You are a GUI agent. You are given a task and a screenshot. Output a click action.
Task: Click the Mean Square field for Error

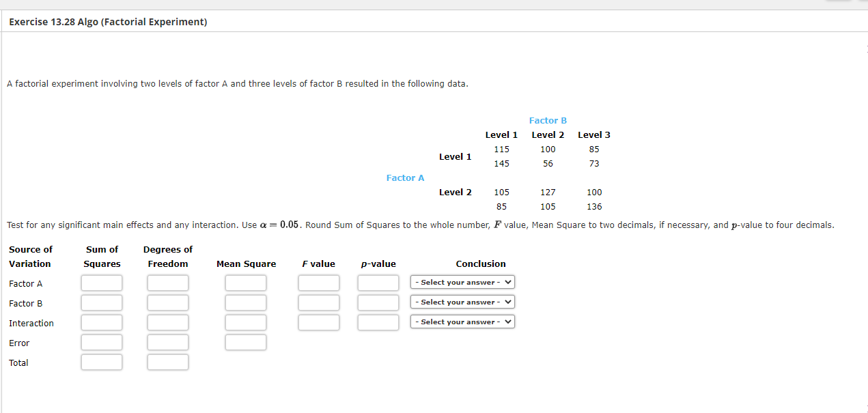[246, 342]
